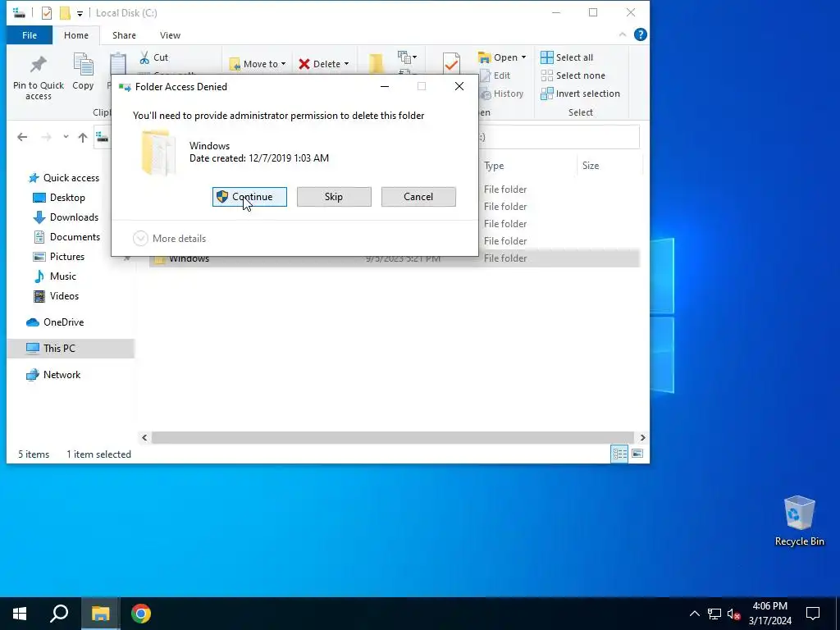This screenshot has width=840, height=630.
Task: Click File Explorer taskbar icon
Action: tap(100, 614)
